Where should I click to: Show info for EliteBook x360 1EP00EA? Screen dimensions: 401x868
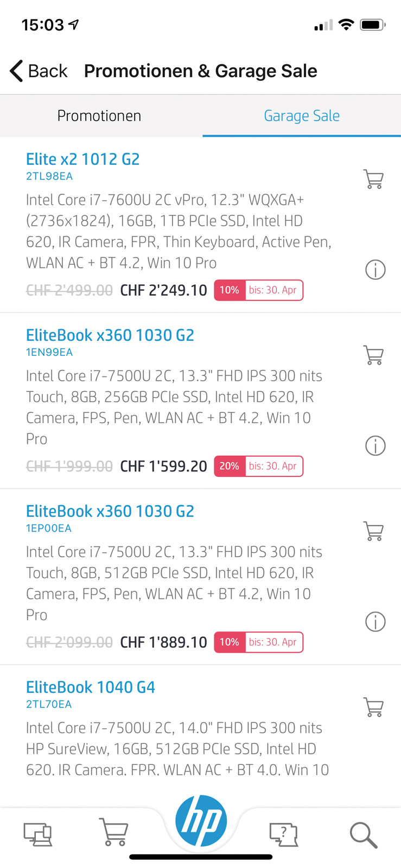pos(375,622)
